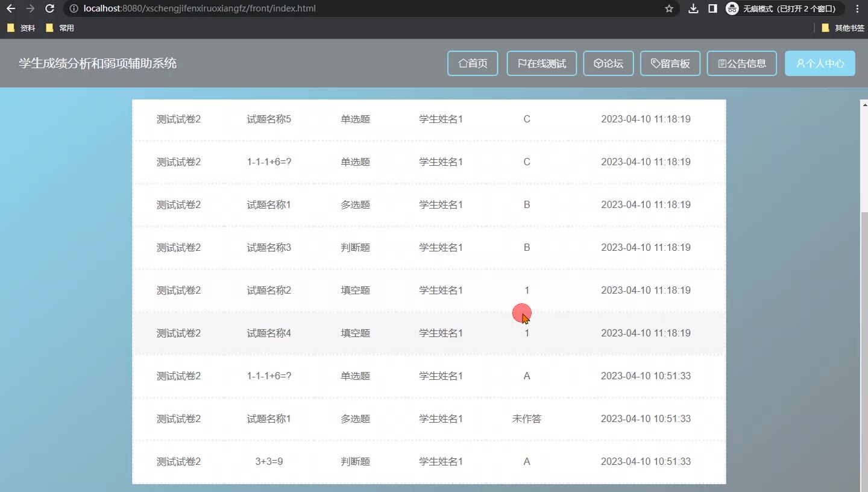Expand the 其他书签 bookmarks folder

point(843,28)
